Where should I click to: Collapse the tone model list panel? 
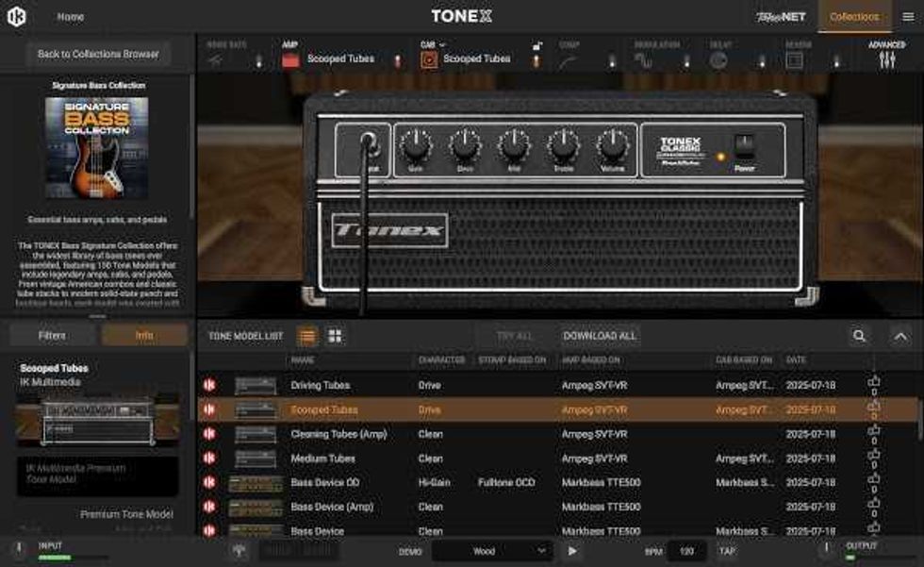(900, 336)
